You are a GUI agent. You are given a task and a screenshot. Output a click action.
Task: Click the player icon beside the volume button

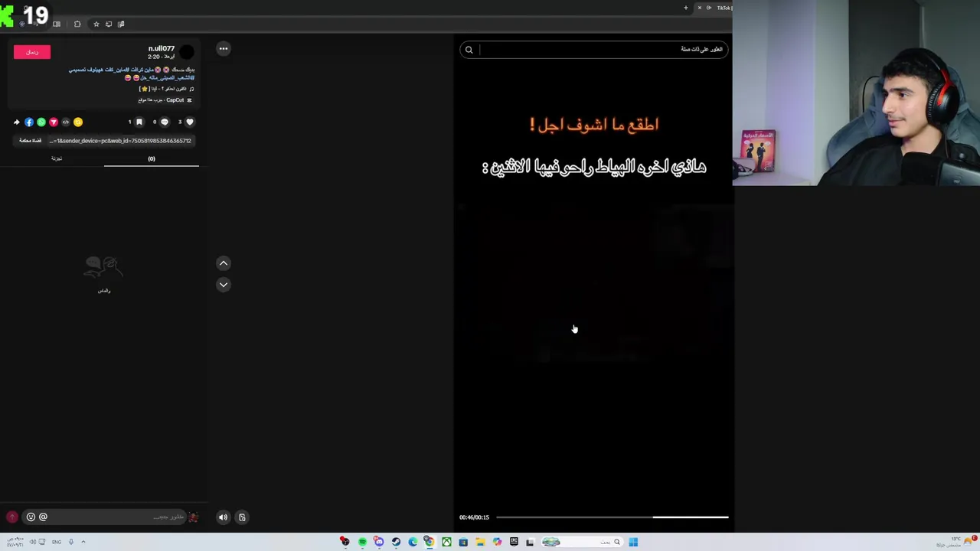[x=242, y=517]
